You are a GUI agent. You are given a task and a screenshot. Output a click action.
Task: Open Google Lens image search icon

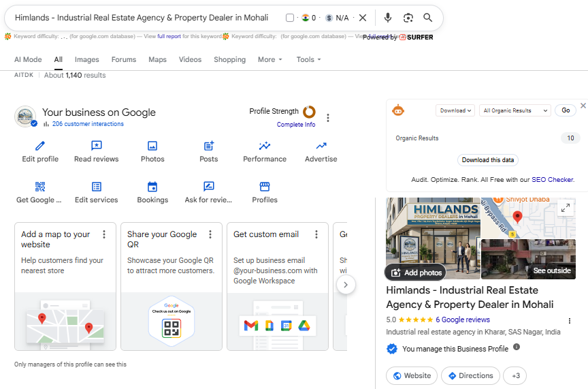point(408,18)
